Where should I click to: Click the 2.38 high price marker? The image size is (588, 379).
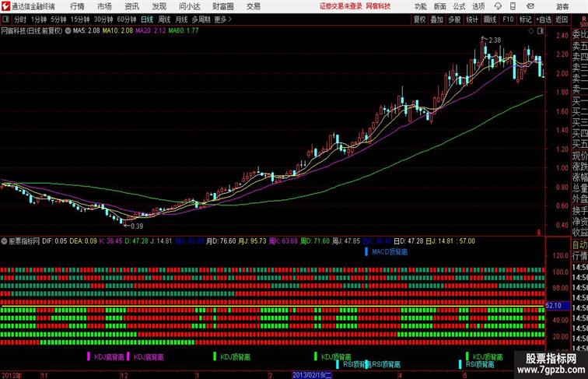coord(495,40)
